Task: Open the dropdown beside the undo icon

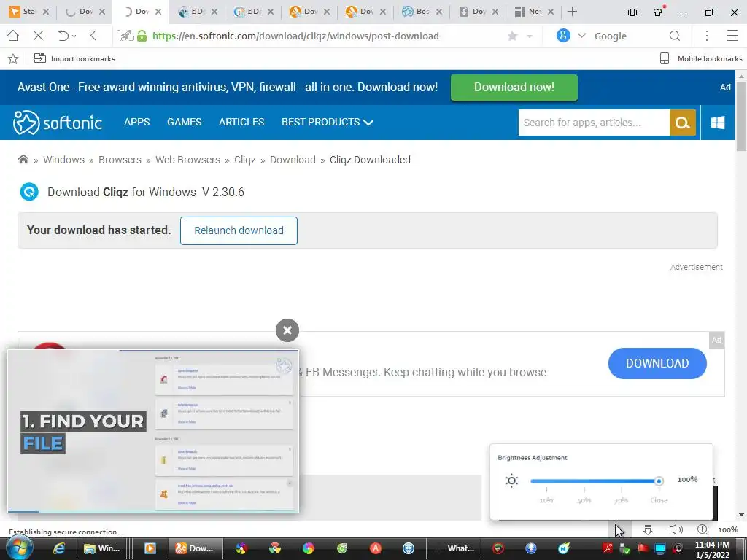Action: (74, 36)
